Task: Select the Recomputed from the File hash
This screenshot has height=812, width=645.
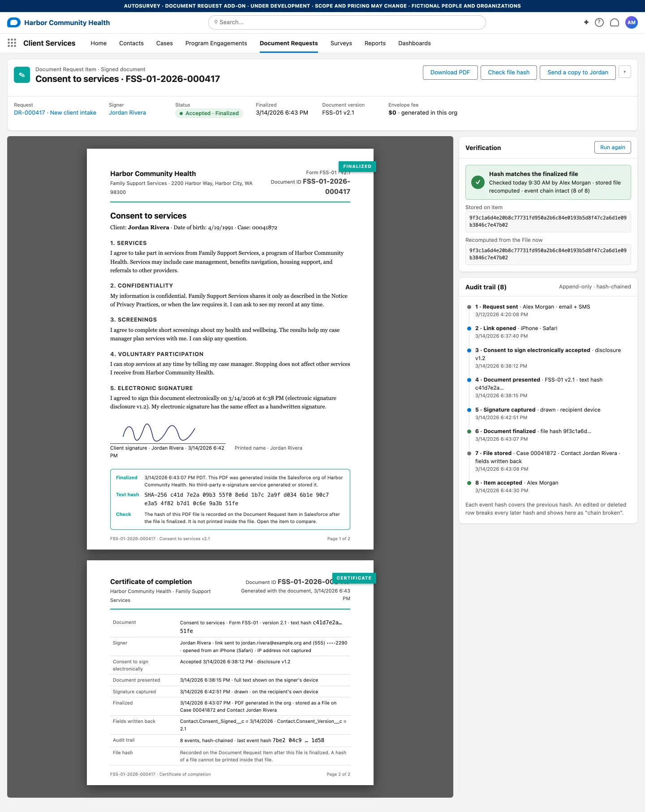Action: point(548,254)
